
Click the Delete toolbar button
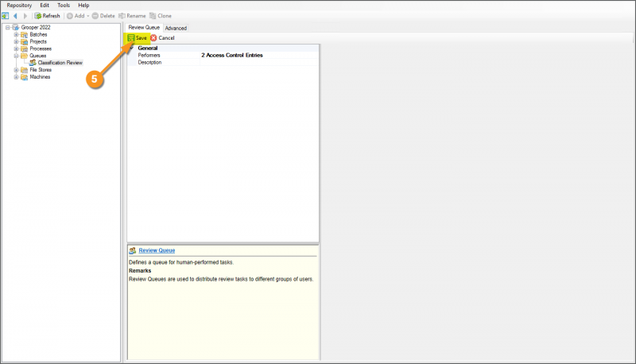tap(103, 16)
